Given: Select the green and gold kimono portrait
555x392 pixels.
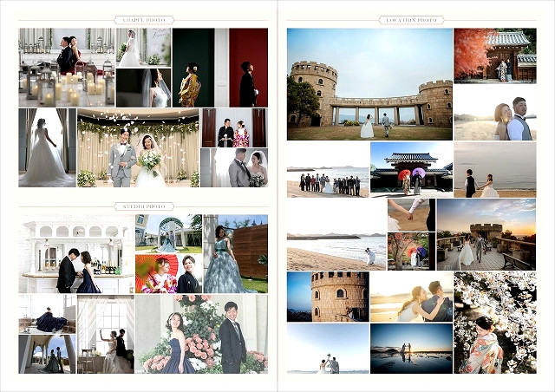Looking at the screenshot, I should point(193,67).
